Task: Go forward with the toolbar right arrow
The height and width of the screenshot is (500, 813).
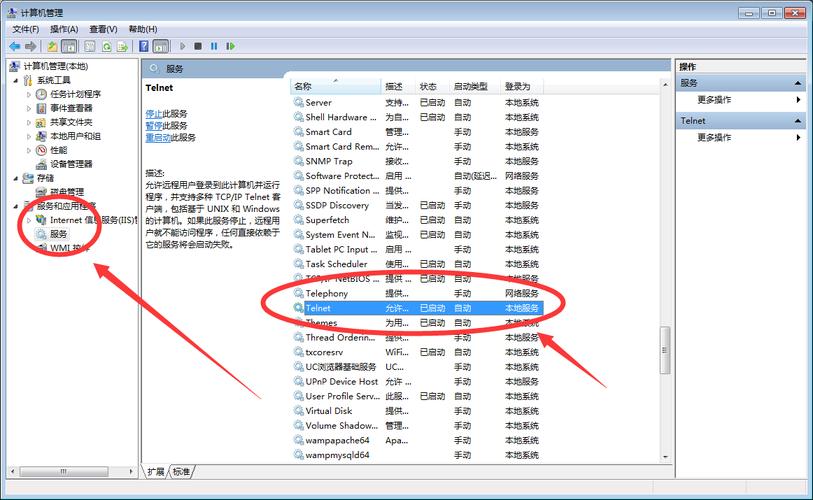Action: click(x=31, y=47)
